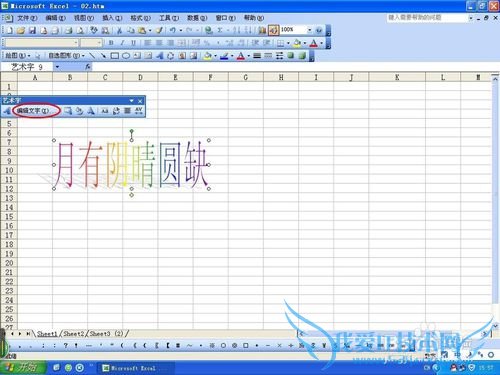Toggle Underline formatting
Image resolution: width=500 pixels, height=375 pixels.
coord(133,43)
